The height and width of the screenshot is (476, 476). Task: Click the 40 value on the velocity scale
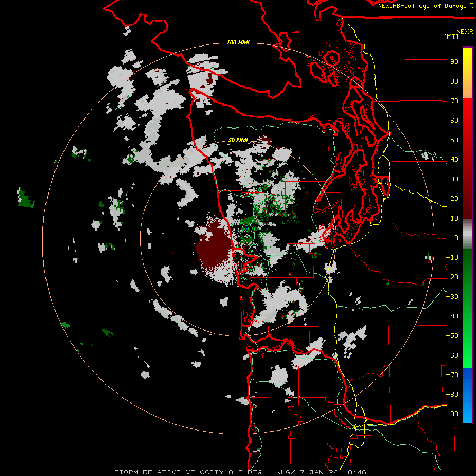(454, 160)
